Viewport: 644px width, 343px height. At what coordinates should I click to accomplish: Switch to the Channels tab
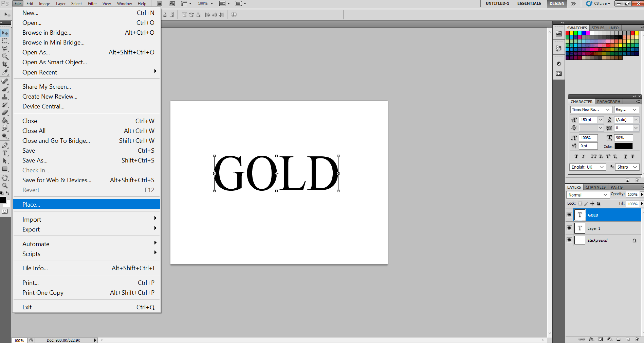click(x=595, y=187)
